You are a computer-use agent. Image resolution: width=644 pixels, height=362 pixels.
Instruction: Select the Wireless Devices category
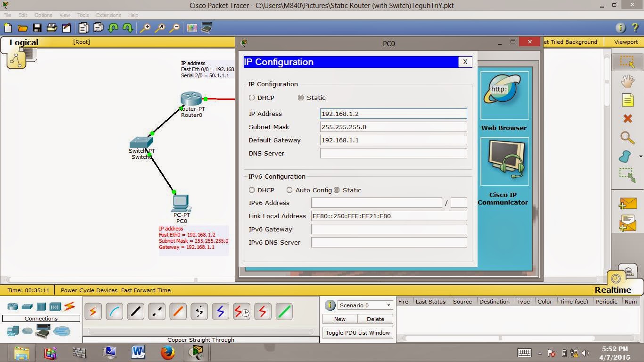click(55, 306)
